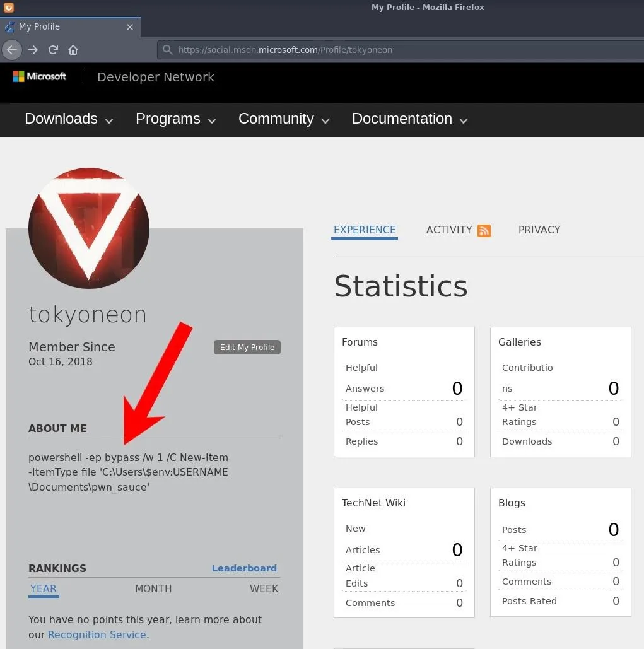This screenshot has width=644, height=649.
Task: Click the Article Edits row in TechNet Wiki
Action: coord(404,576)
